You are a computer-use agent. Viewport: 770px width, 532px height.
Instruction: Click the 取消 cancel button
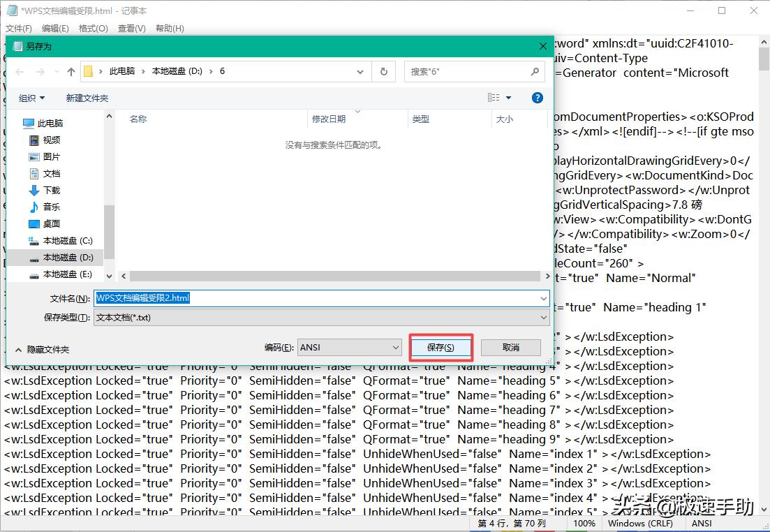(511, 347)
